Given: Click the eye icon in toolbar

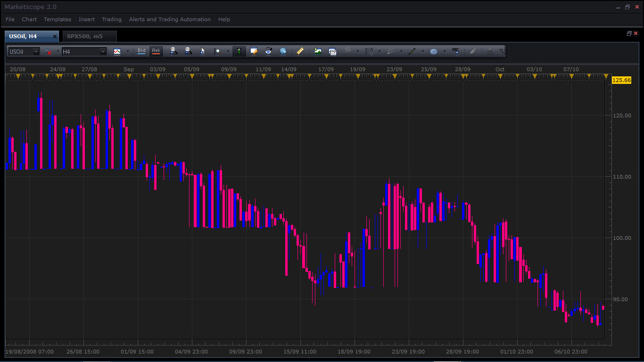Looking at the screenshot, I should [268, 51].
